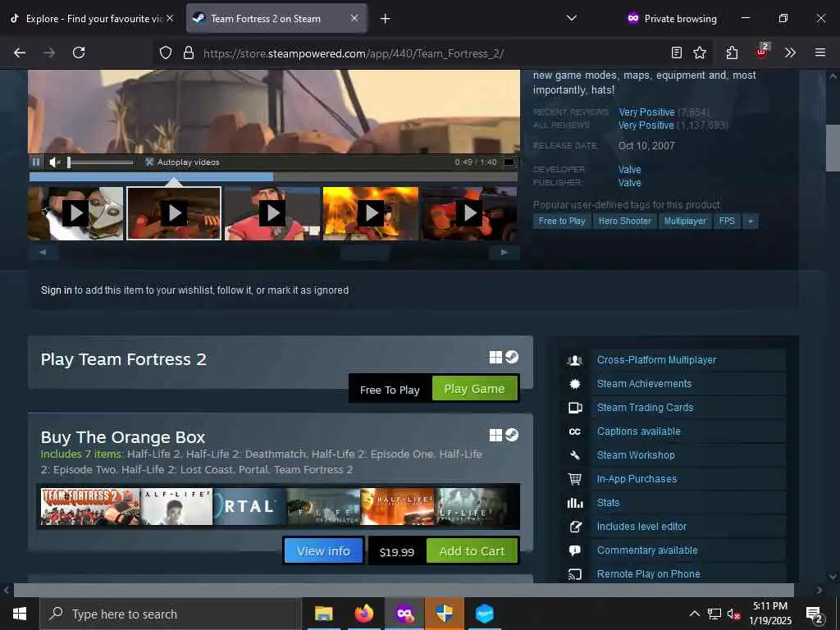The height and width of the screenshot is (630, 840).
Task: Open Steam Workshop feature link
Action: click(636, 454)
